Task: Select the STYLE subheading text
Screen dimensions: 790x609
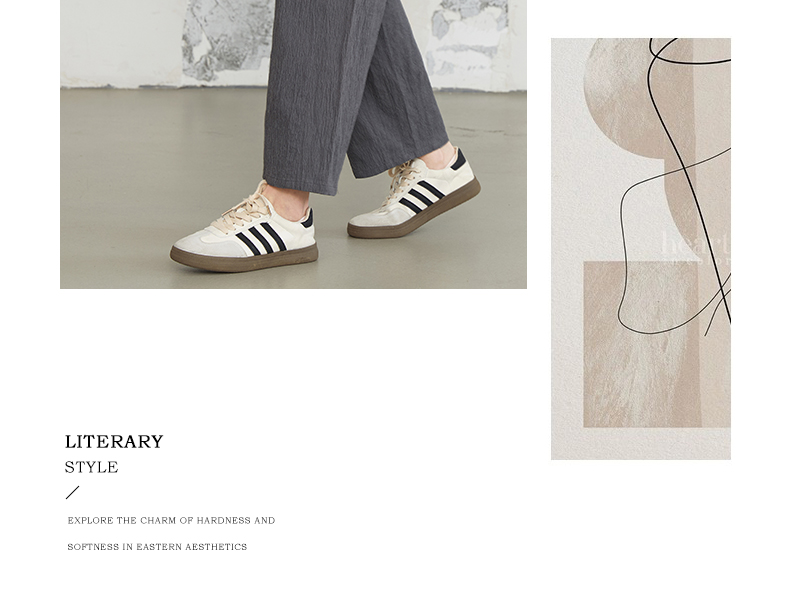Action: (91, 467)
